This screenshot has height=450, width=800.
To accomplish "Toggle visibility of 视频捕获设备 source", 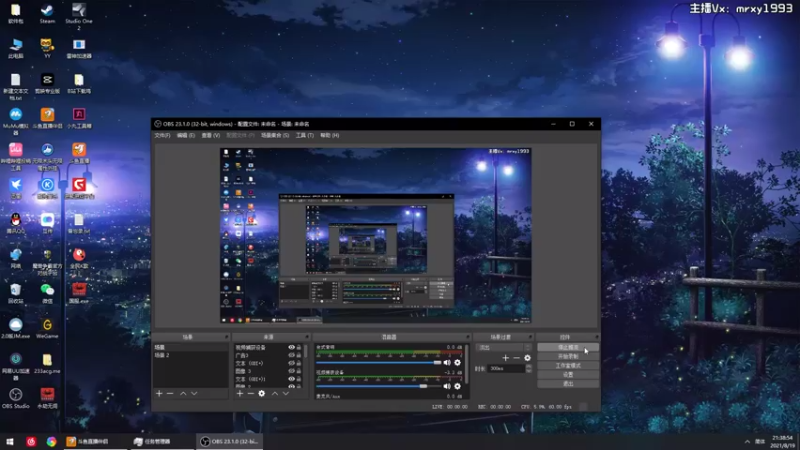I will [x=291, y=347].
